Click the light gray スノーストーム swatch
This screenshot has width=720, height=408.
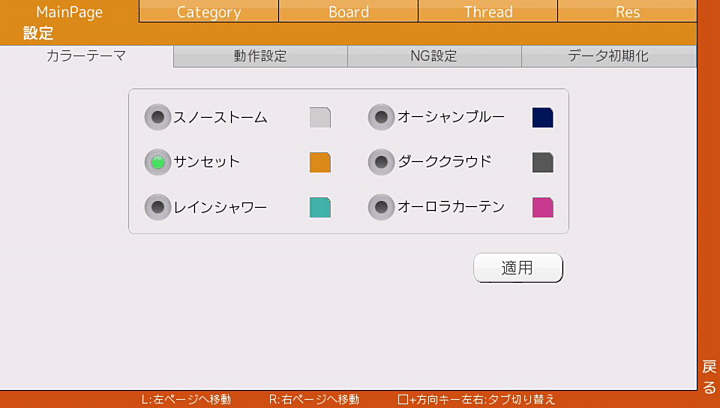click(320, 117)
